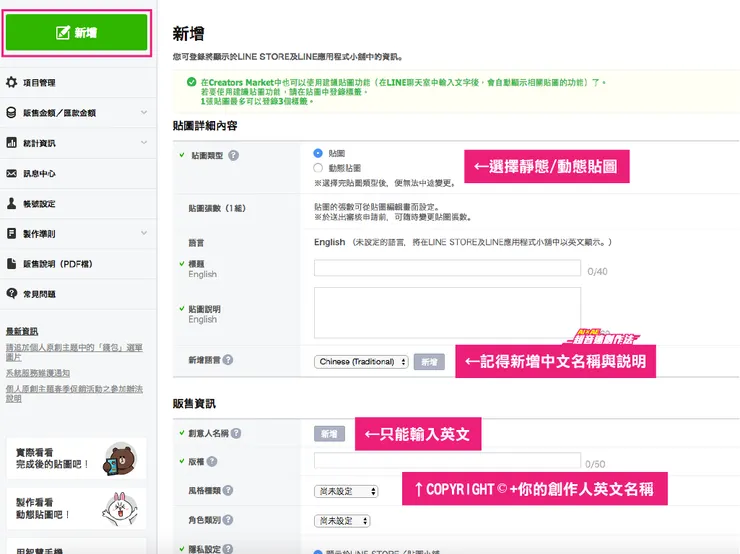The image size is (740, 554).
Task: Expand the 販售金額／匯款金額 menu chevron
Action: pos(144,112)
